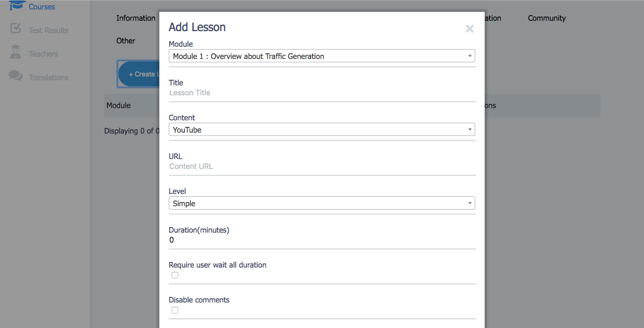Switch to the Community tab

(547, 18)
